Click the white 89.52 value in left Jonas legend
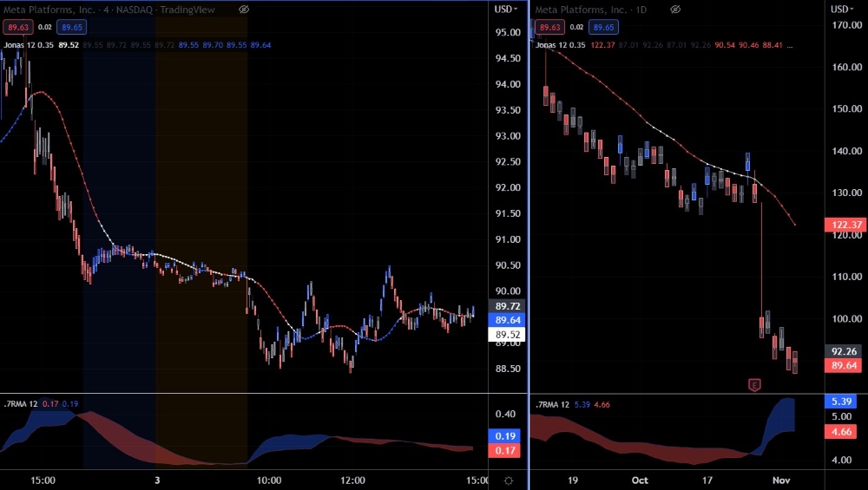The height and width of the screenshot is (490, 868). (69, 45)
